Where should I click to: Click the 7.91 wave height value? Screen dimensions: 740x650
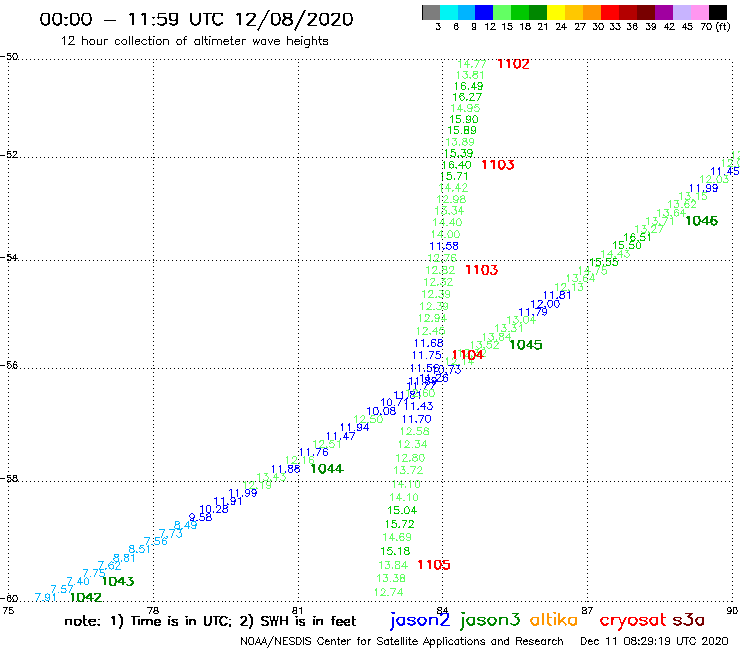pos(46,597)
